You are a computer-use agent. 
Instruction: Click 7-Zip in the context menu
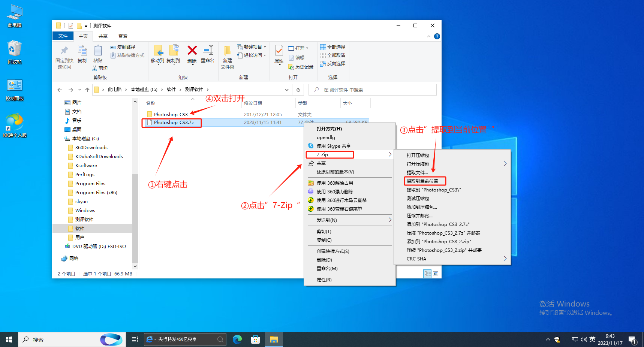pos(350,155)
